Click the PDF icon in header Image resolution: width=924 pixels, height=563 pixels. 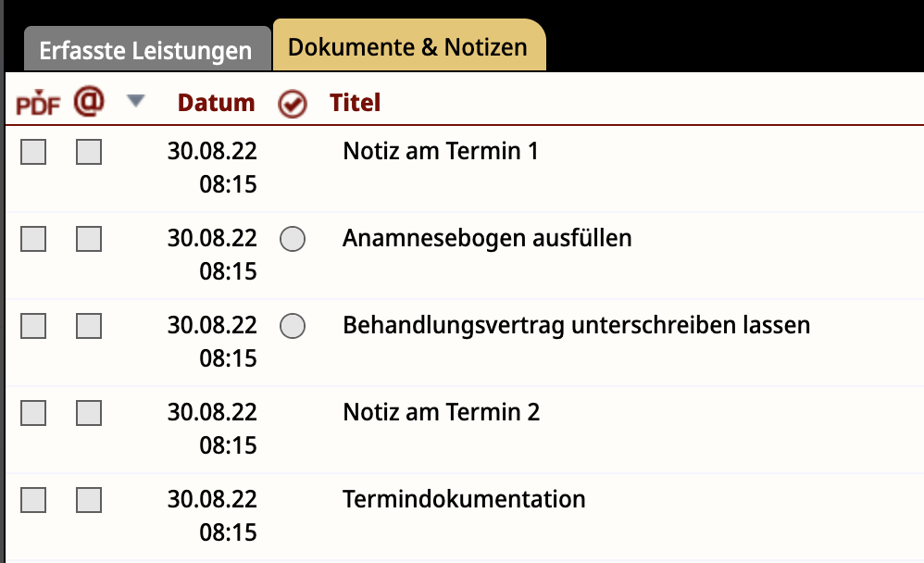pyautogui.click(x=38, y=103)
